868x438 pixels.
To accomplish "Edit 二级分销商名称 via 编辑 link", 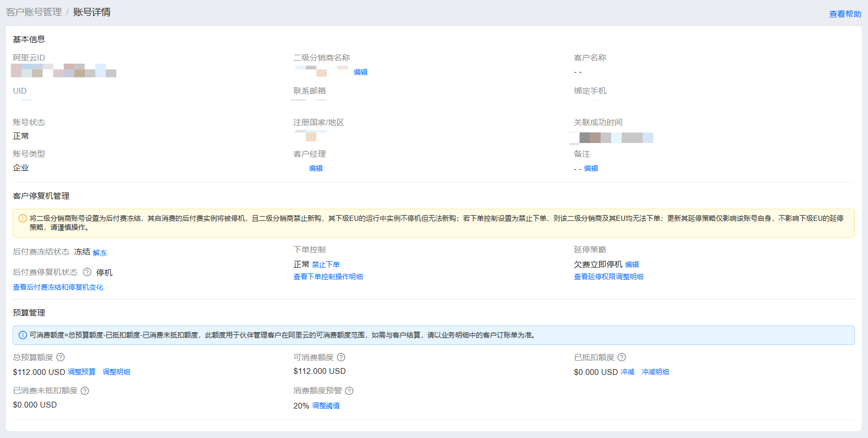I will click(361, 72).
